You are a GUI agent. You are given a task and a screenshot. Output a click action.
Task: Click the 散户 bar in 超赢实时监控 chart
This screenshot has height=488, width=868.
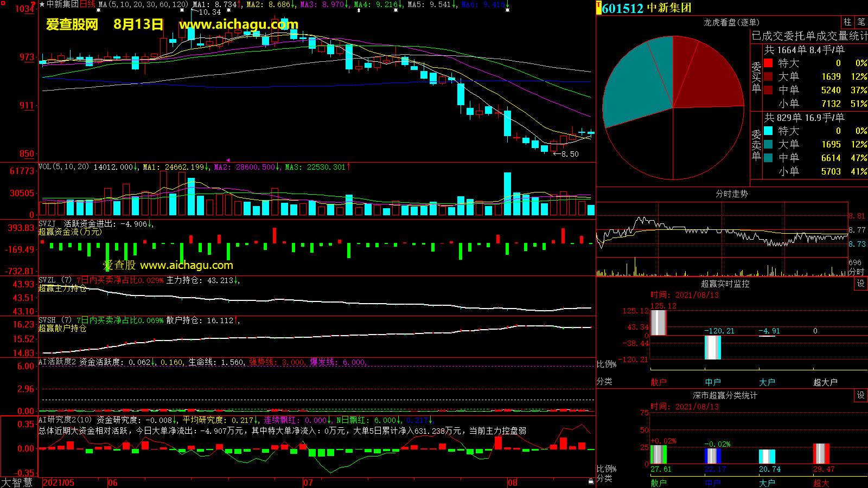[658, 323]
